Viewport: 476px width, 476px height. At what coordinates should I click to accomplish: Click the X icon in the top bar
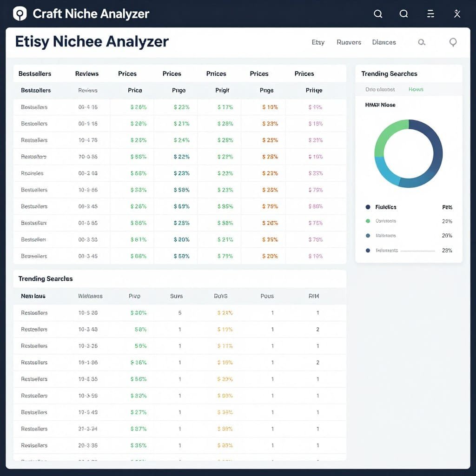(457, 13)
